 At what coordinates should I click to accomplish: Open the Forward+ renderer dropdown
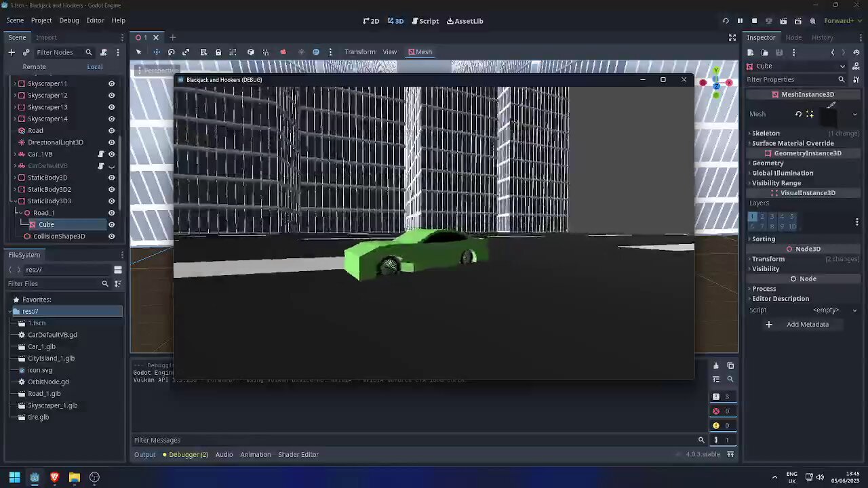(x=842, y=21)
